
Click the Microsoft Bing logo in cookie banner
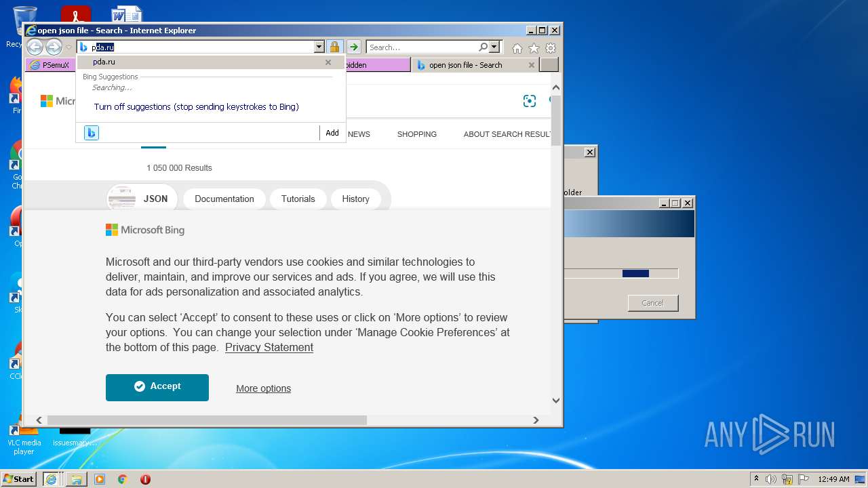145,230
